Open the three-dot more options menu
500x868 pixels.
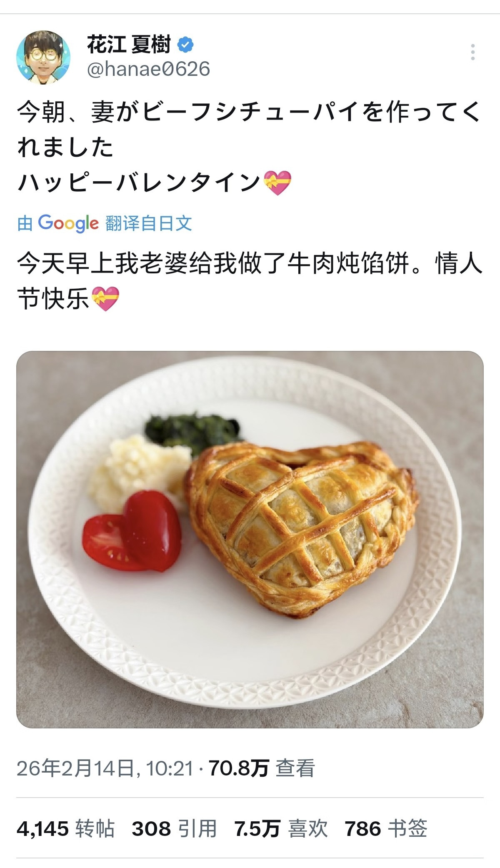[472, 53]
